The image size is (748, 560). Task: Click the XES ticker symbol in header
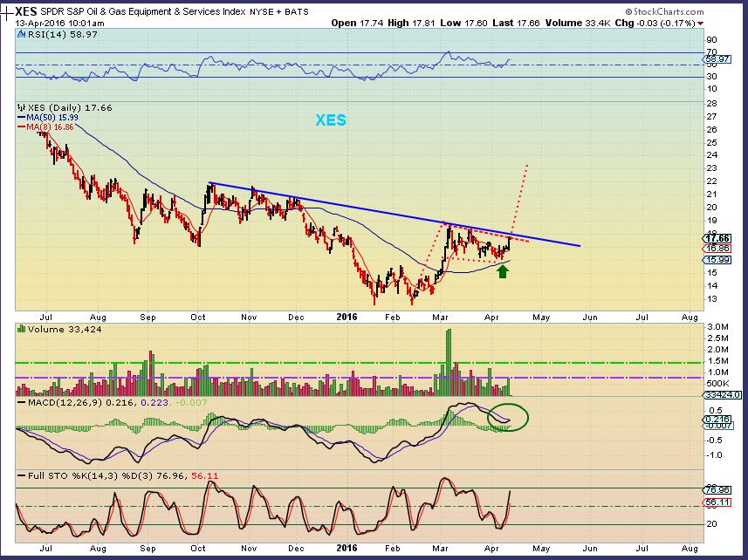pos(26,11)
